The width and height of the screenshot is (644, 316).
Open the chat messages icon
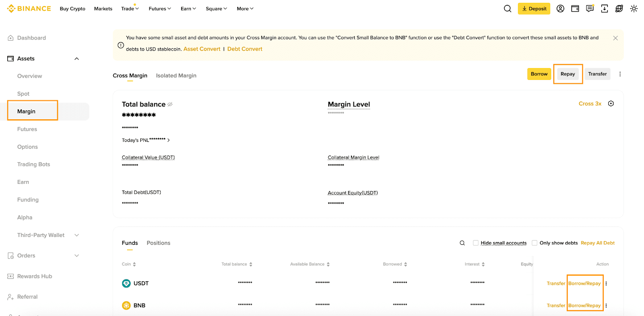click(x=590, y=8)
